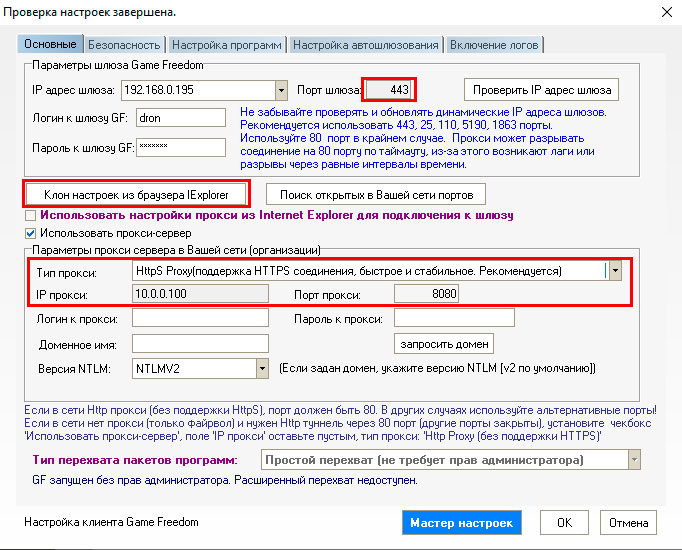Select the Основные tab

pyautogui.click(x=50, y=44)
